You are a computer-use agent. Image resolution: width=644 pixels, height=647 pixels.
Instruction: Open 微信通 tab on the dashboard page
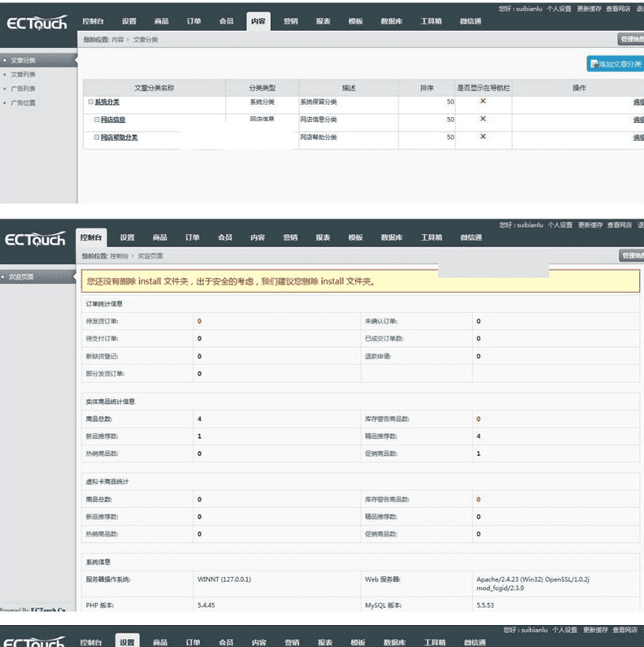471,237
